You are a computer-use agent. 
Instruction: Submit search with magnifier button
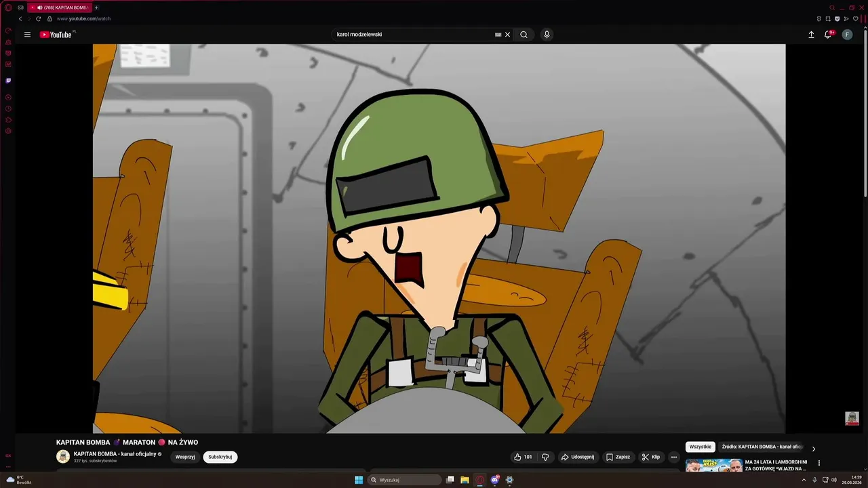tap(524, 35)
